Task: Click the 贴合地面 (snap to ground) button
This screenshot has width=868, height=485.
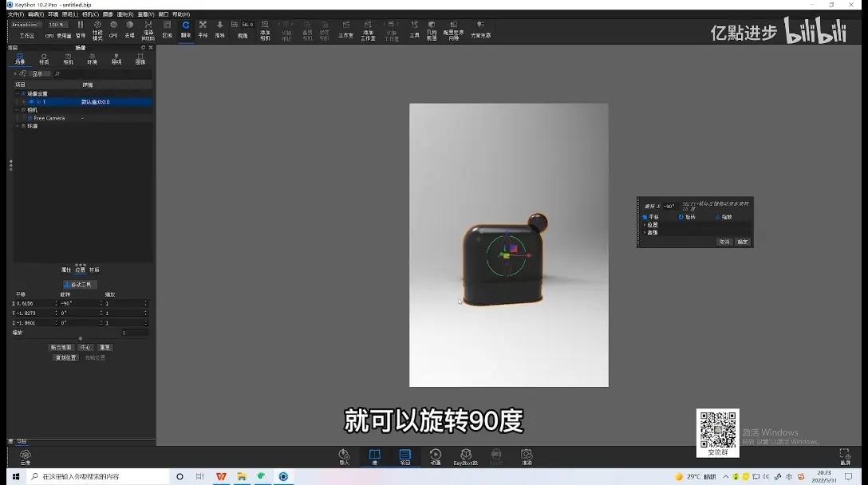Action: pos(61,347)
